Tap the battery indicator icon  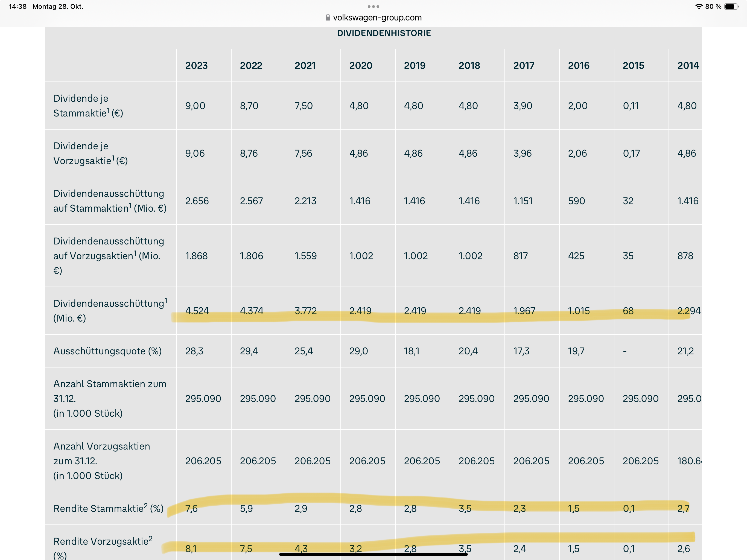[x=731, y=6]
